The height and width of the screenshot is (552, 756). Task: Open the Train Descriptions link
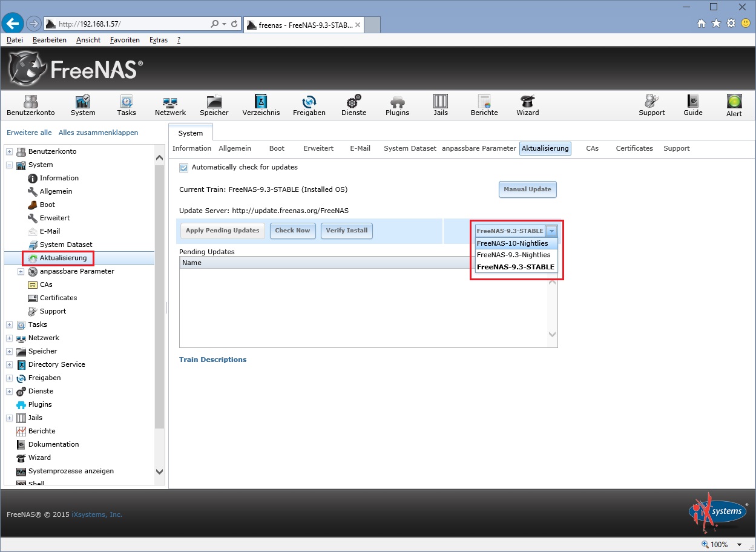[x=213, y=360]
